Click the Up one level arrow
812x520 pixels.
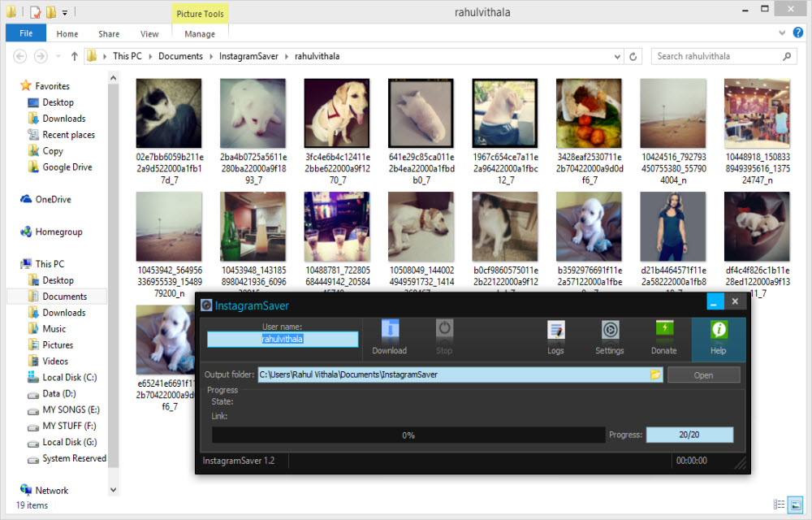[x=75, y=56]
